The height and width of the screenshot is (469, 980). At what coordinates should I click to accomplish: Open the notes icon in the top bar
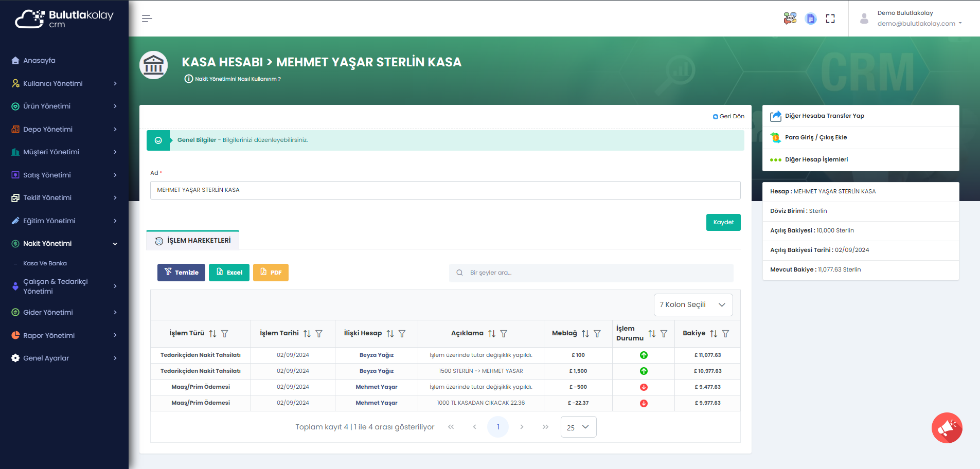[x=811, y=19]
